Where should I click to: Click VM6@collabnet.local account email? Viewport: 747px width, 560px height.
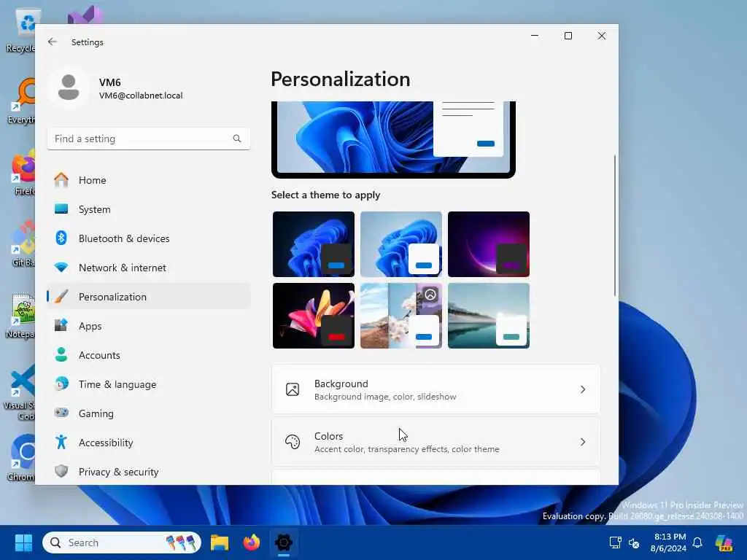coord(141,96)
